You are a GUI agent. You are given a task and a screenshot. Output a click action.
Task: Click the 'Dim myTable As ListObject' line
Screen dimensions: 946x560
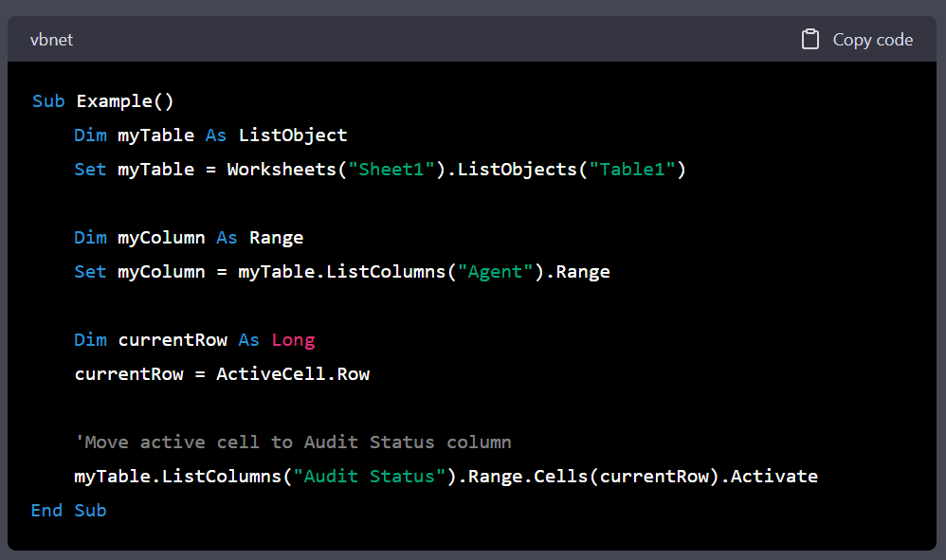click(210, 135)
